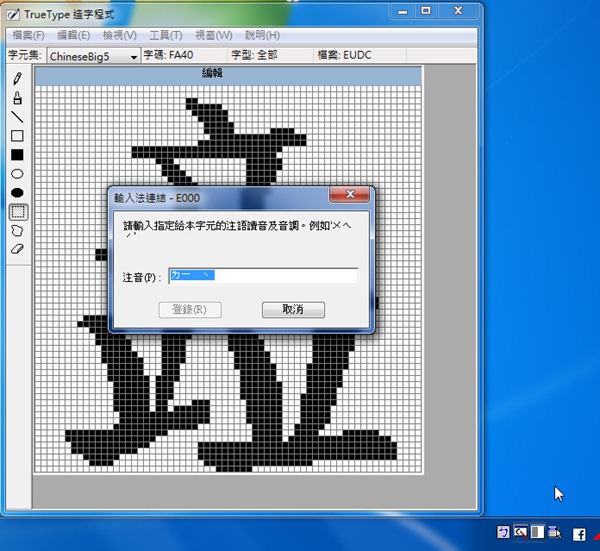Pick the hollow rectangle tool

[17, 136]
